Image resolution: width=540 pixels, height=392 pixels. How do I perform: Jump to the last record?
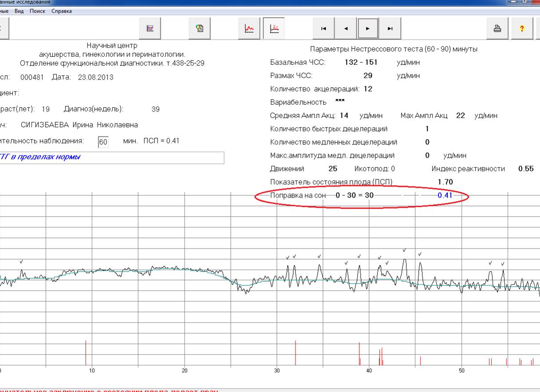[390, 29]
